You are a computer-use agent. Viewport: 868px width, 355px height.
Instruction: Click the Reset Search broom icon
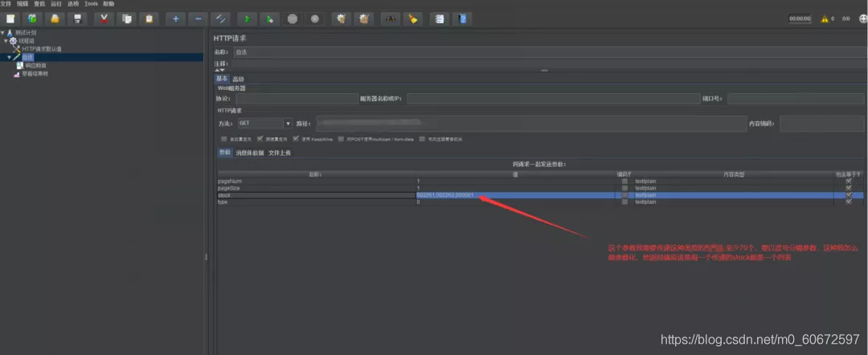413,18
